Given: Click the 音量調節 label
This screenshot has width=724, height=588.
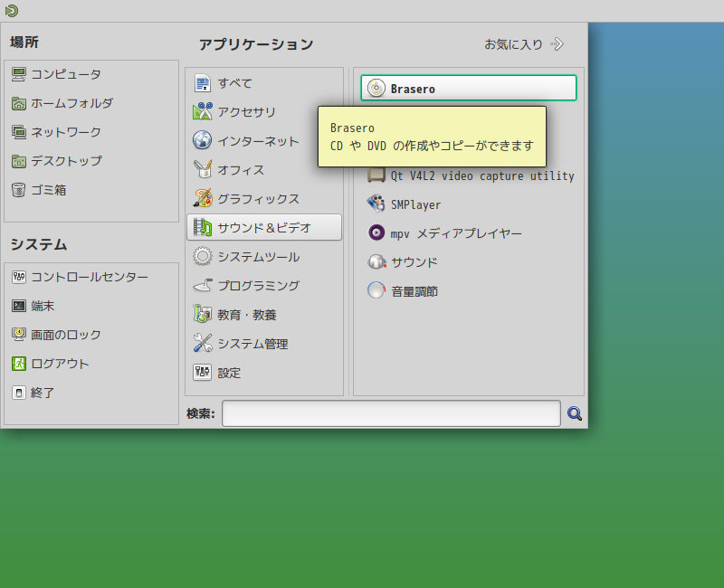Looking at the screenshot, I should tap(414, 291).
